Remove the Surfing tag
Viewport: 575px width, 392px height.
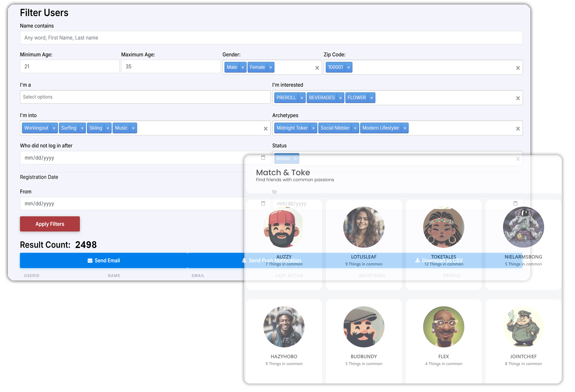pos(82,128)
